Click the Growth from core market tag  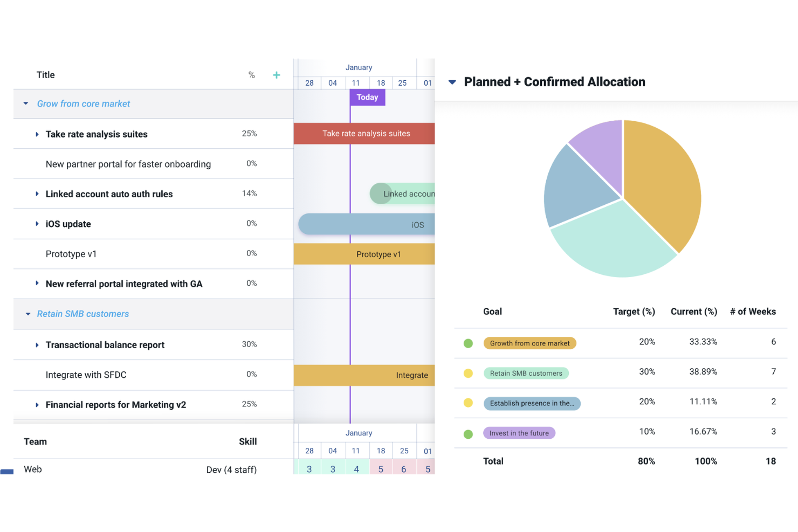pyautogui.click(x=529, y=343)
